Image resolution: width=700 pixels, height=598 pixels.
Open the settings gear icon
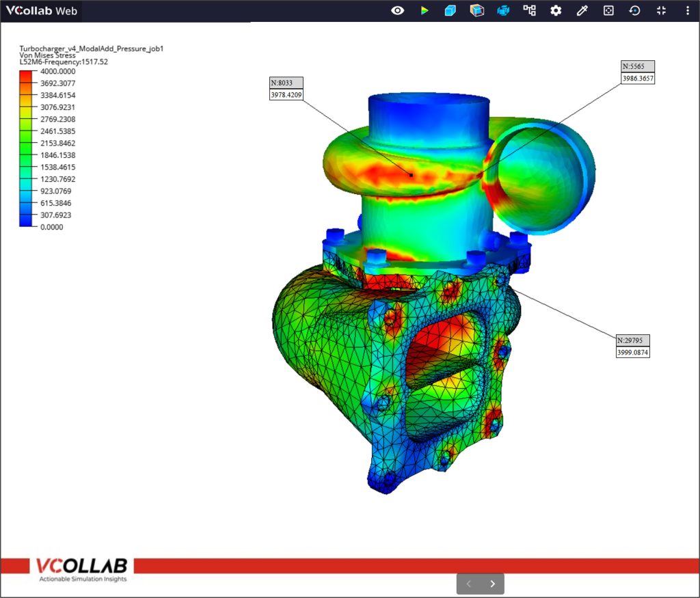[x=556, y=11]
